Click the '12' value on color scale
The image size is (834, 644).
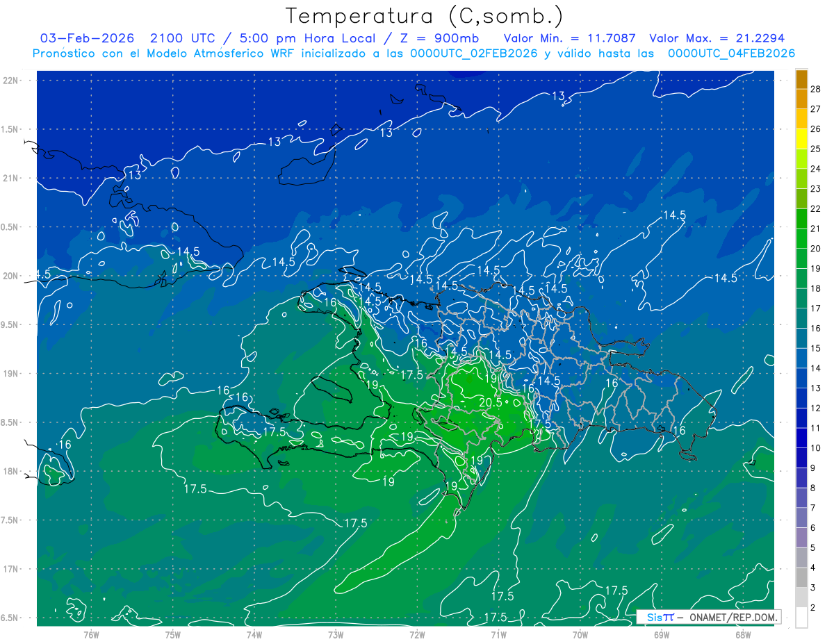click(x=815, y=408)
